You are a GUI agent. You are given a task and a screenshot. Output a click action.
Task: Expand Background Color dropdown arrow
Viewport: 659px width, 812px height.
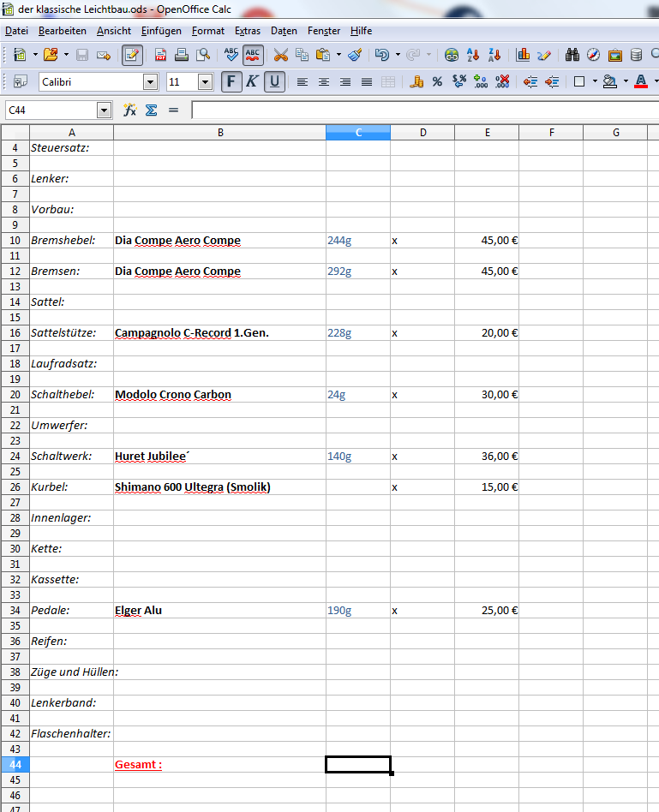pyautogui.click(x=626, y=81)
